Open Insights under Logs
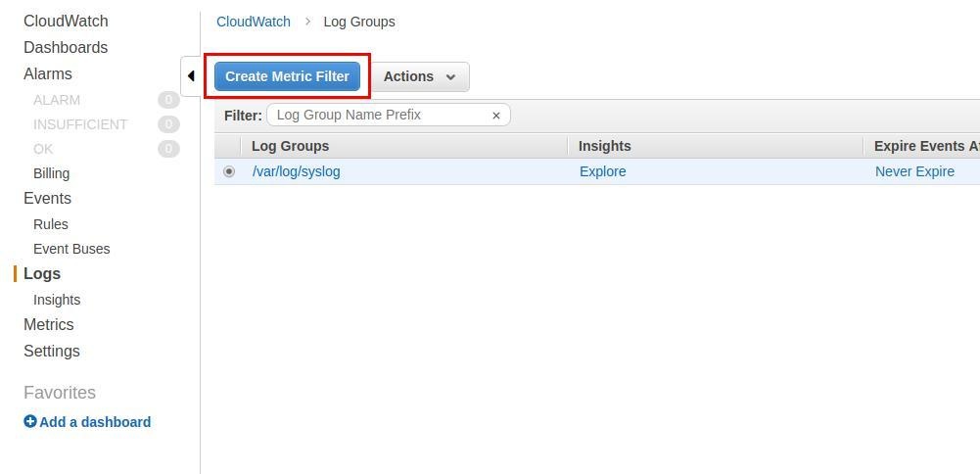Viewport: 980px width, 474px height. click(x=57, y=300)
